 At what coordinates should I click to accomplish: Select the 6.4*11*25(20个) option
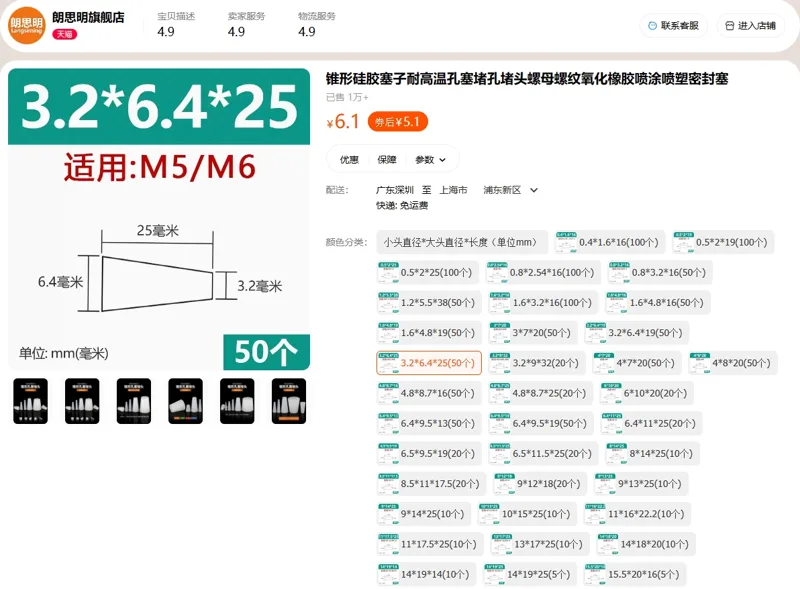pos(651,423)
